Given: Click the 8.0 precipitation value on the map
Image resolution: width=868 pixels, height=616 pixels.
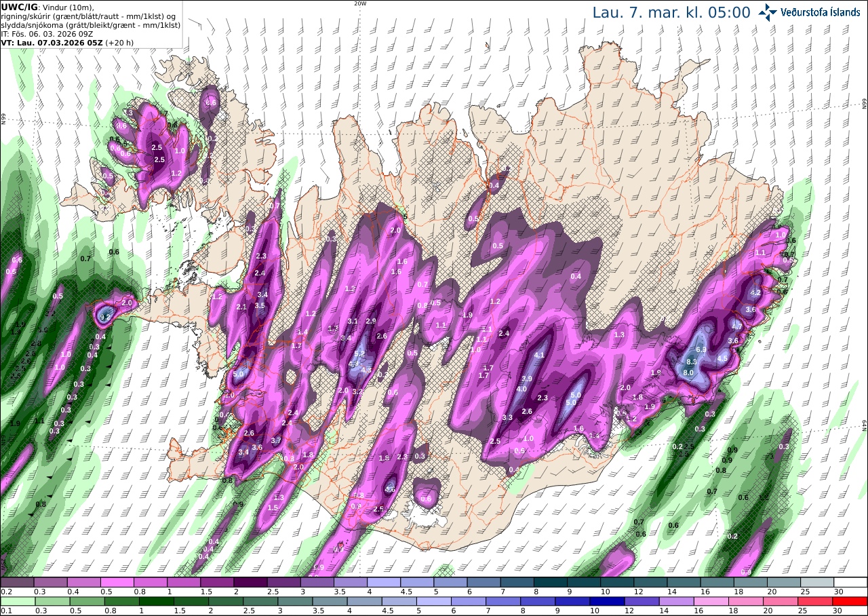Looking at the screenshot, I should (688, 372).
